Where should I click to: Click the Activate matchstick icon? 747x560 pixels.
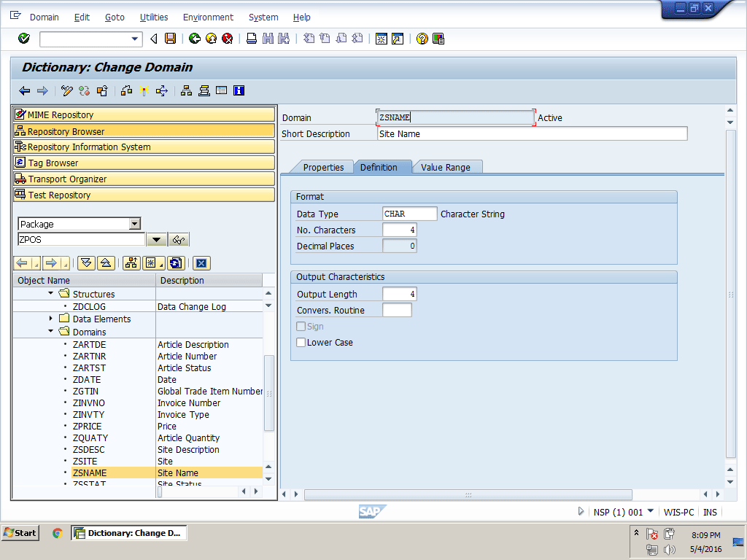[x=144, y=90]
